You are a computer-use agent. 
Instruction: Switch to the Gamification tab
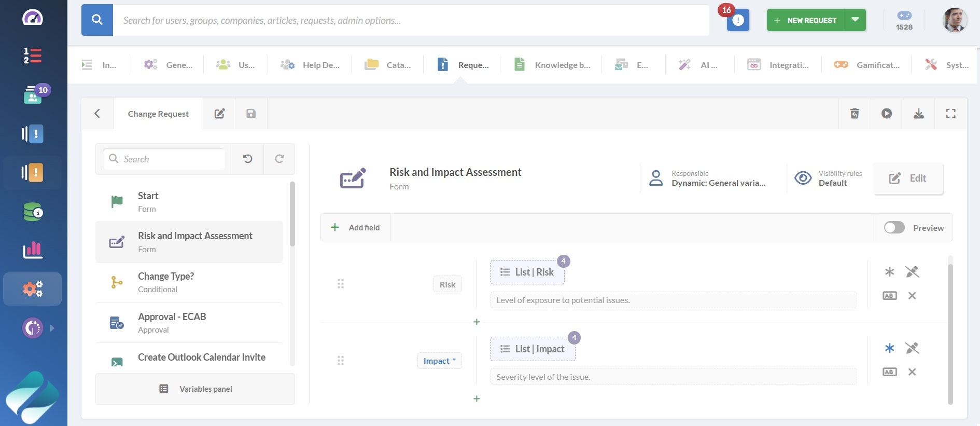[867, 65]
